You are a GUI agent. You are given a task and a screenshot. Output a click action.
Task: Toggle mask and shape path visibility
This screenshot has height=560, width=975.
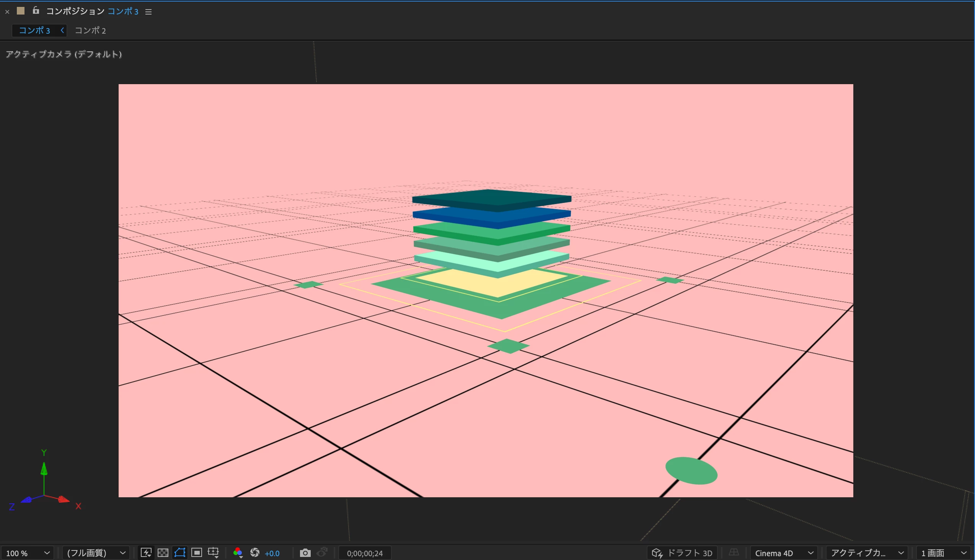pyautogui.click(x=180, y=553)
